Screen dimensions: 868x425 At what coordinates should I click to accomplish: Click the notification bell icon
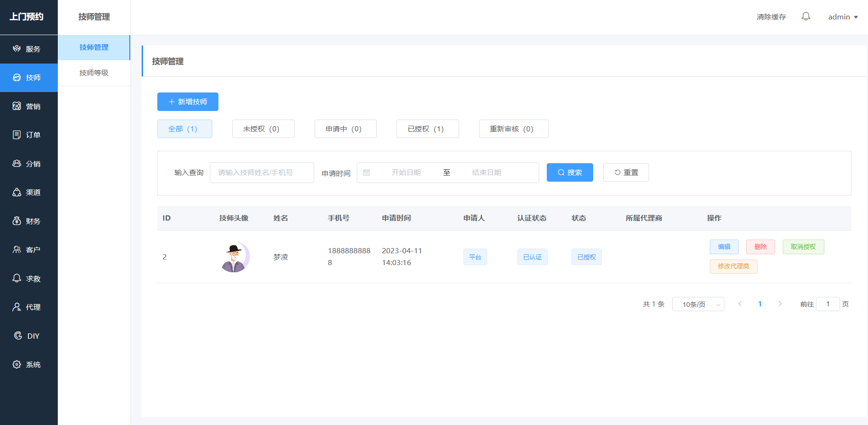coord(805,17)
